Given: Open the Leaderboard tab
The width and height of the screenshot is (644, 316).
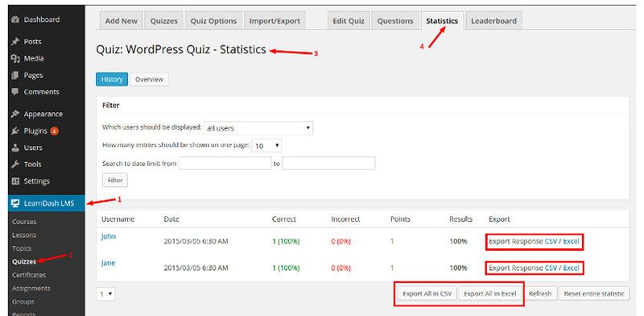Looking at the screenshot, I should click(x=493, y=21).
